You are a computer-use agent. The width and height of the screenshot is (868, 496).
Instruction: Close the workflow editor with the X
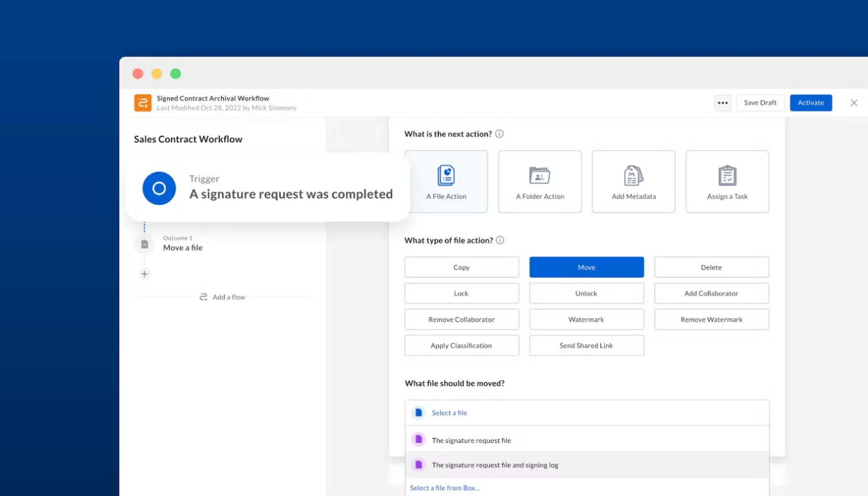pyautogui.click(x=854, y=103)
